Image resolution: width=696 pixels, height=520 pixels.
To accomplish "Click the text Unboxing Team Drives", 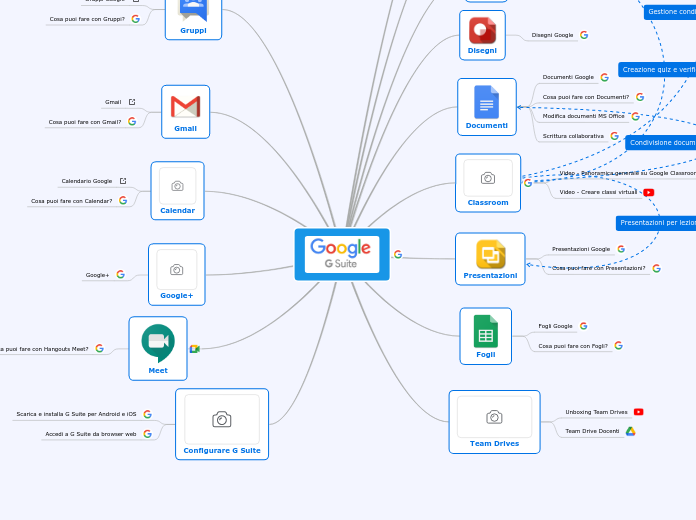I will coord(596,412).
